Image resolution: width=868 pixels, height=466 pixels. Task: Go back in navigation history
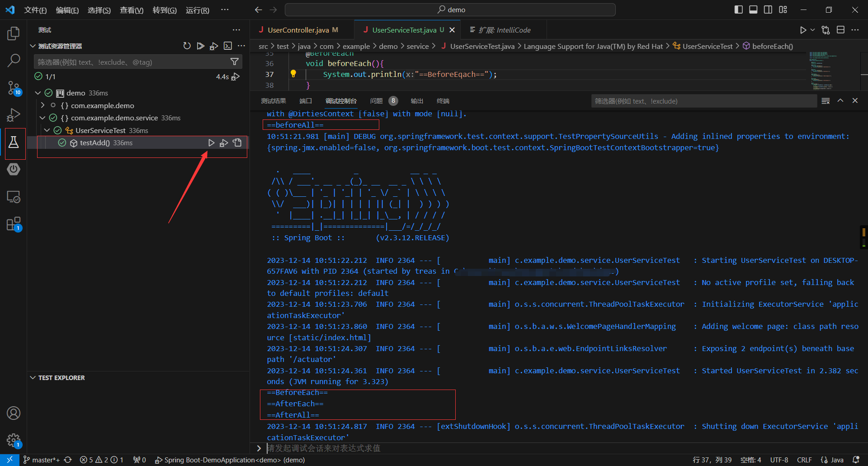258,10
